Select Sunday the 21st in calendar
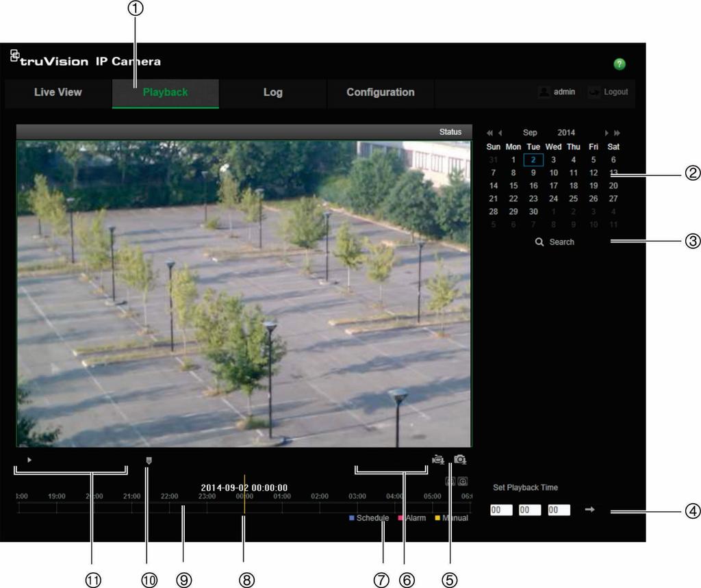 point(494,199)
